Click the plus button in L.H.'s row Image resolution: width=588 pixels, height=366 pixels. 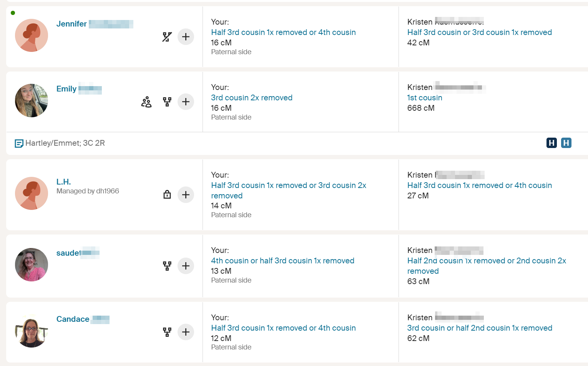pos(186,195)
